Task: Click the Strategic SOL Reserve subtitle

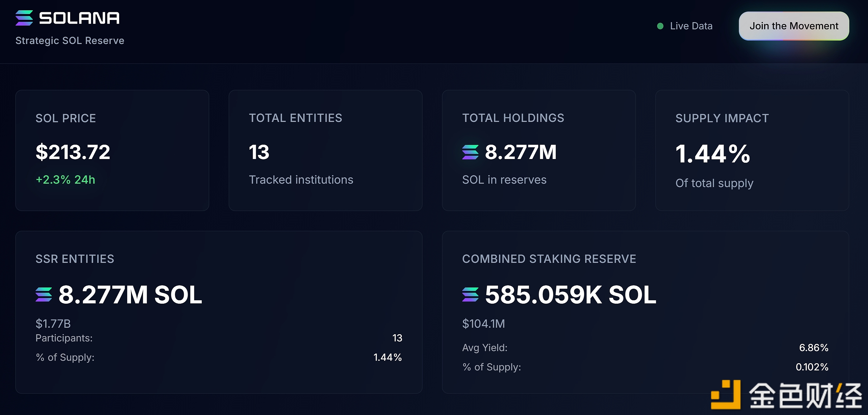Action: pos(70,41)
